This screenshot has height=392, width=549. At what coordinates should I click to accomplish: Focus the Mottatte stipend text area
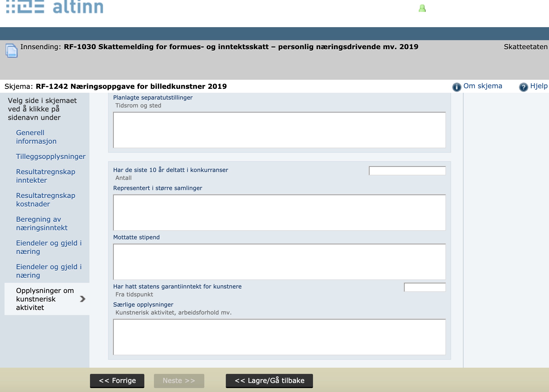pyautogui.click(x=279, y=262)
